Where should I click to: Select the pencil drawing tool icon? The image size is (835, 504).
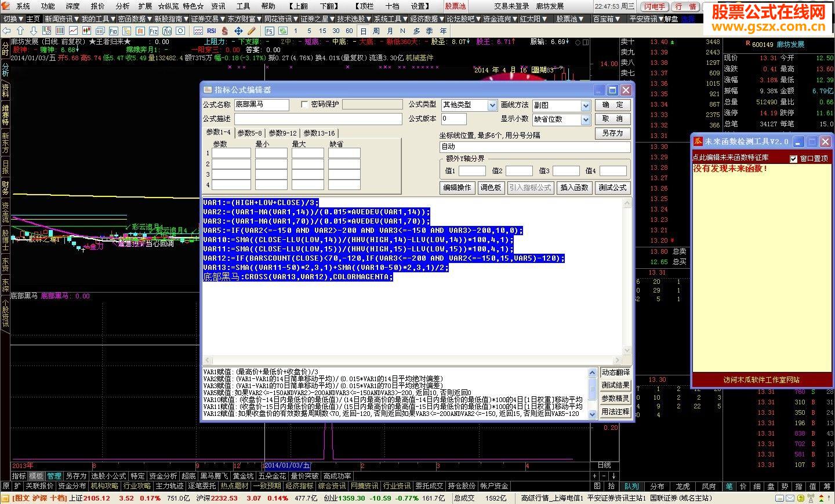251,31
